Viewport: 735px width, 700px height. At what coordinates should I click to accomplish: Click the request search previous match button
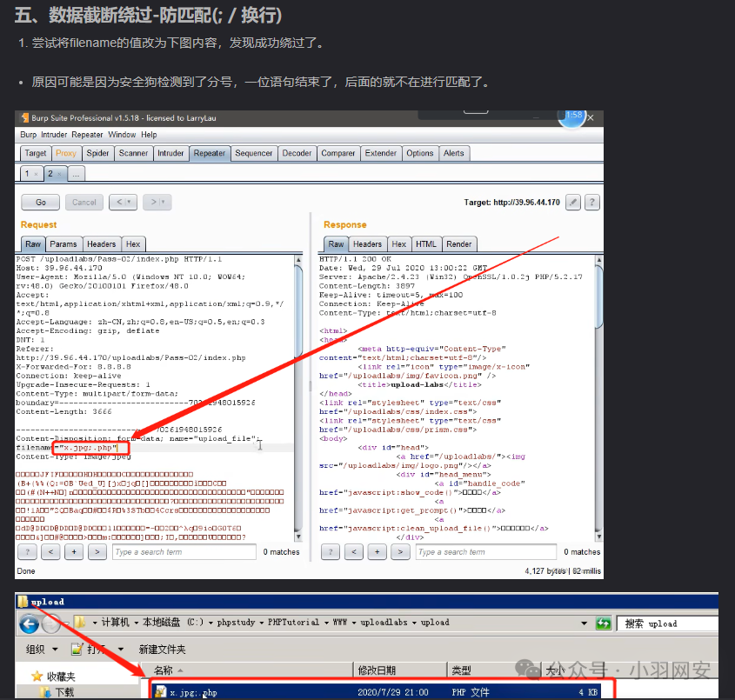coord(50,552)
